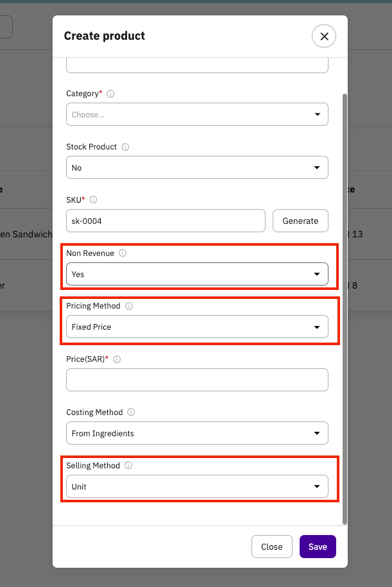
Task: Expand the Selling Method Unit dropdown
Action: pos(198,486)
